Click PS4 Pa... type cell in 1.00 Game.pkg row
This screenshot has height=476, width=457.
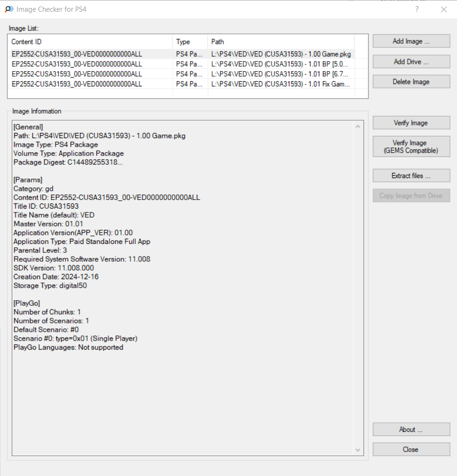(189, 54)
